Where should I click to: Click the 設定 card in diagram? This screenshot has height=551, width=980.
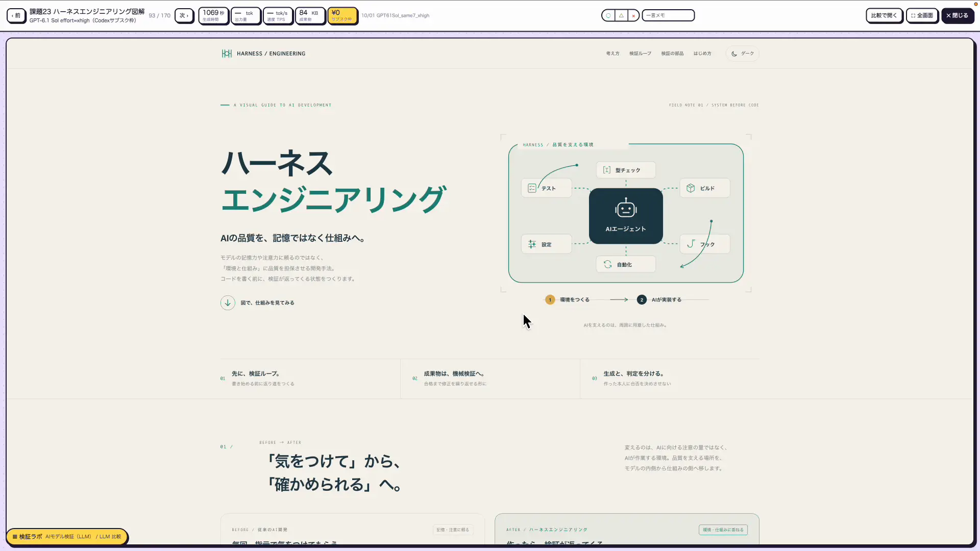[546, 244]
